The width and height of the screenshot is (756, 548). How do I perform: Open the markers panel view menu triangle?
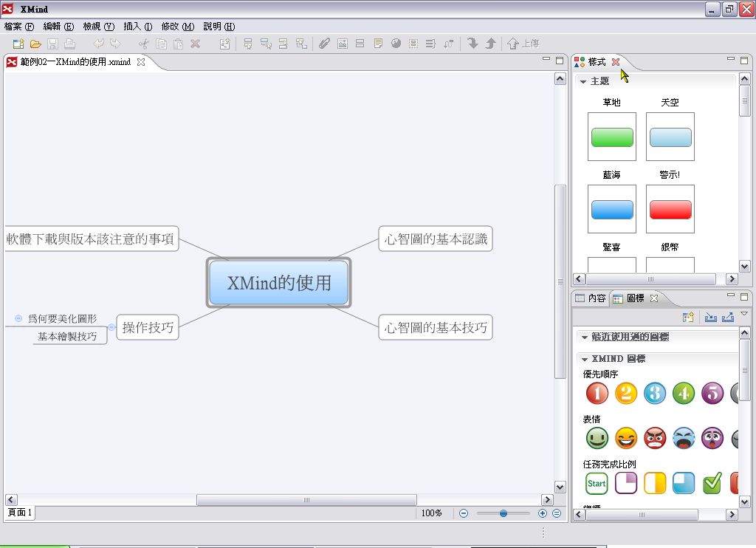coord(744,314)
